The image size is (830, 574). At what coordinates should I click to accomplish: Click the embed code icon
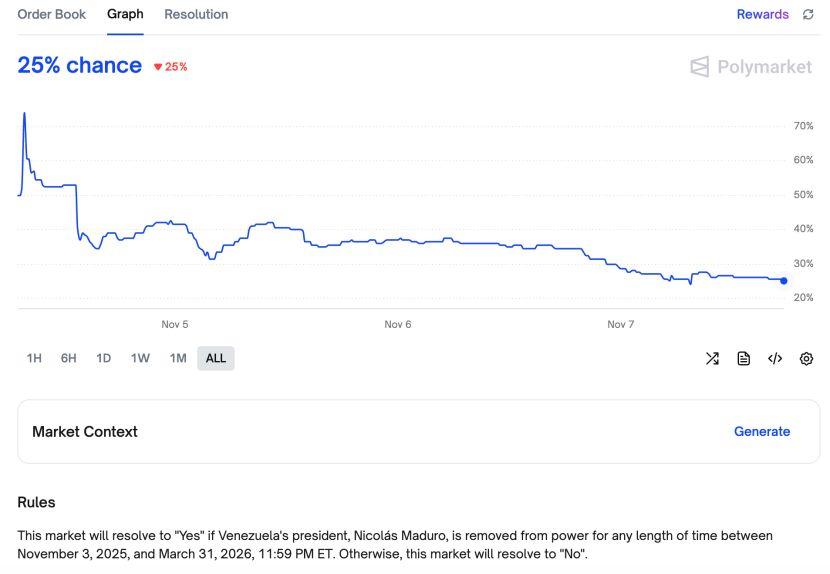click(x=775, y=358)
